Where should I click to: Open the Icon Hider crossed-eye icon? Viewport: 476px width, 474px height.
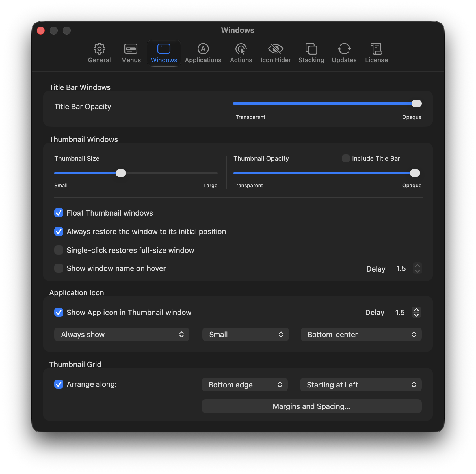click(x=276, y=49)
